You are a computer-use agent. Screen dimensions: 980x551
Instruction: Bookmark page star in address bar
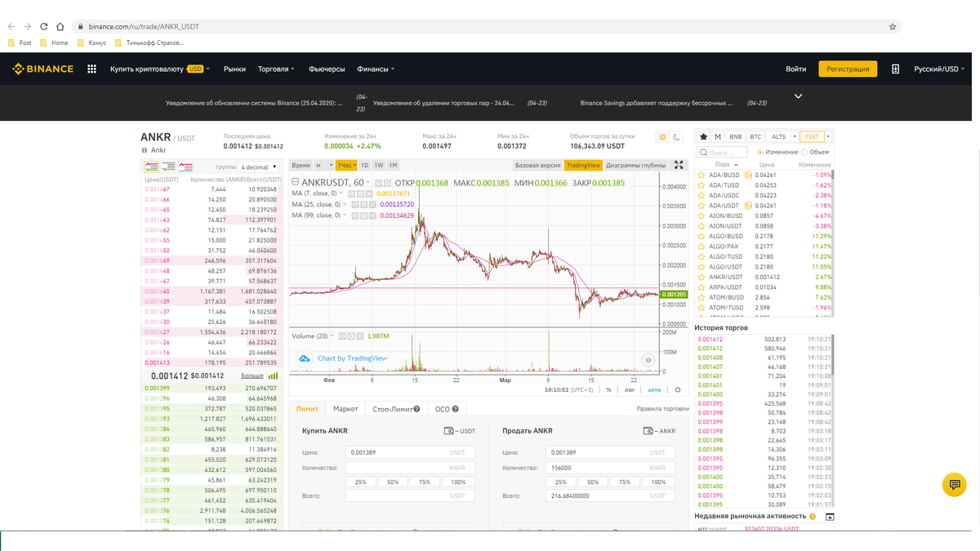(893, 27)
